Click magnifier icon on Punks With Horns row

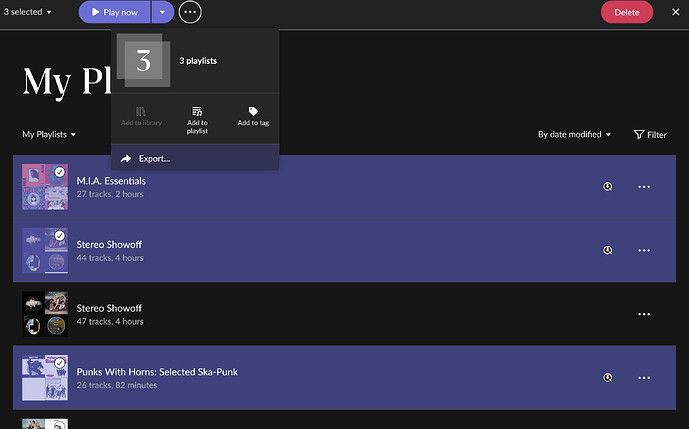(607, 378)
